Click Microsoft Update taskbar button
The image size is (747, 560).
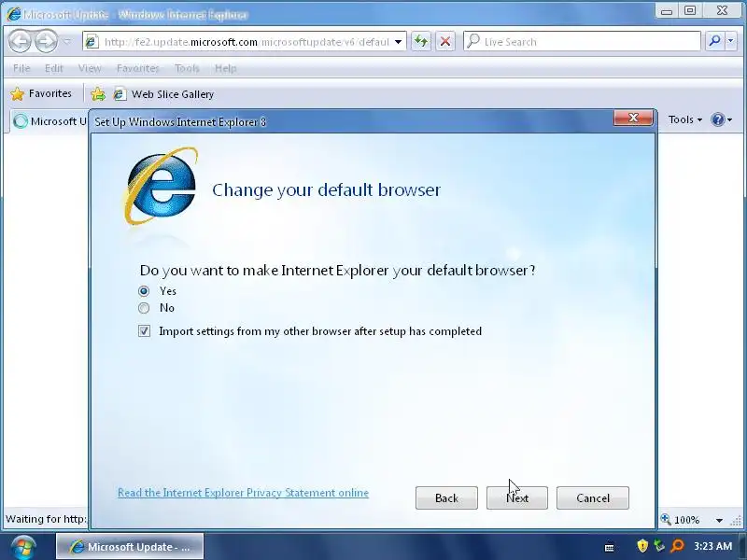[130, 547]
